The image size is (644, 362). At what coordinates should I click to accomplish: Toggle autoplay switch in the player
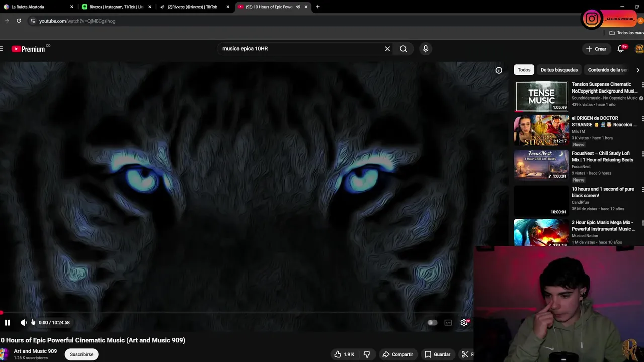coord(432,323)
